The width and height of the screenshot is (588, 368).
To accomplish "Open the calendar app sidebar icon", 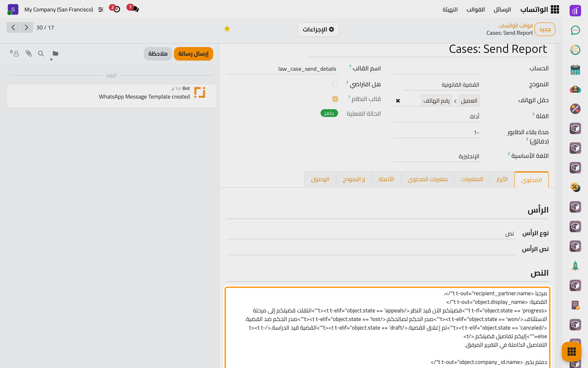I will 575,70.
